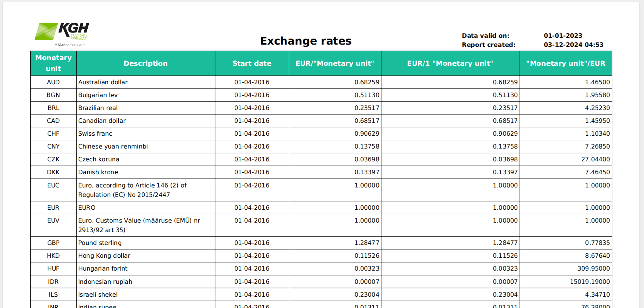Screen dimensions: 644x308
Task: Click the Report created timestamp
Action: [x=573, y=45]
